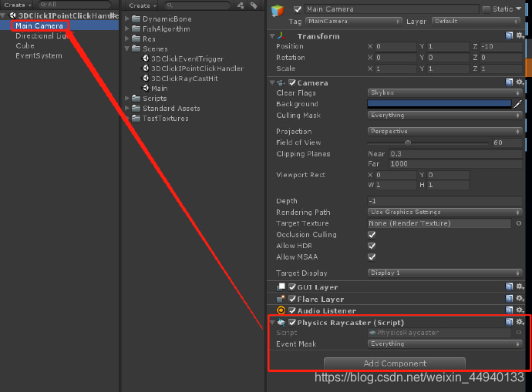Screen dimensions: 532x392
Task: Open Physics Raycaster help book icon
Action: (x=509, y=322)
